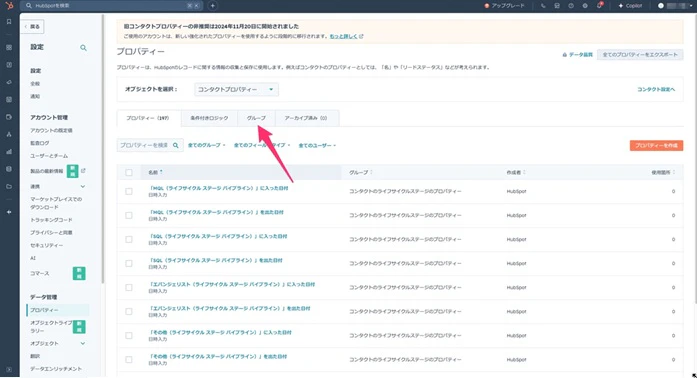Open 「MQL(ライフサイクル ステージ パイプライン)」に入った日付 property
This screenshot has height=378, width=697.
[218, 188]
